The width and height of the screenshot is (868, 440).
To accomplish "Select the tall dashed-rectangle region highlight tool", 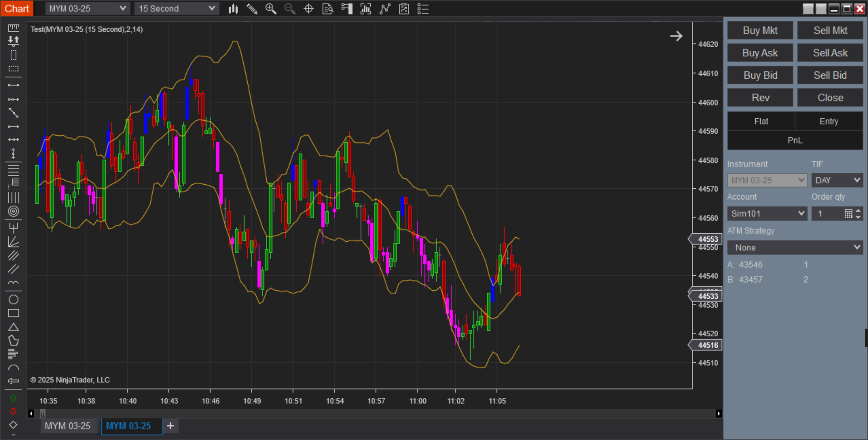I will coord(14,55).
